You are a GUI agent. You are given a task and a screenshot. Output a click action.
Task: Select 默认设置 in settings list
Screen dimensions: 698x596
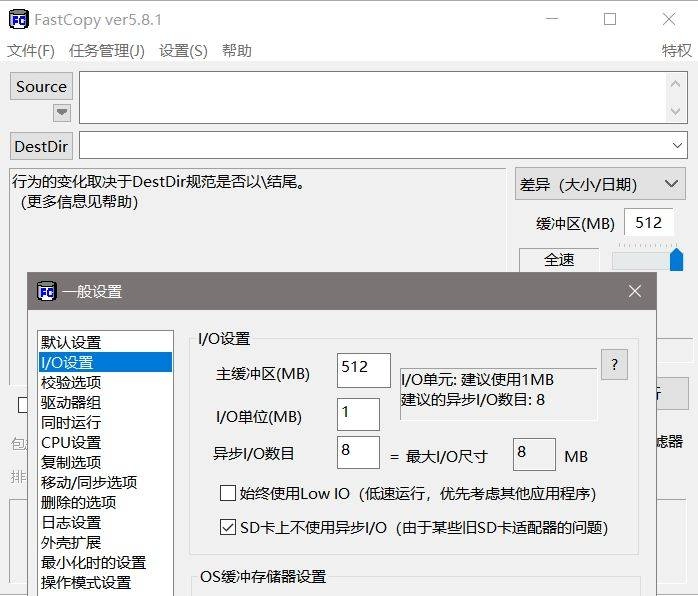tap(106, 342)
